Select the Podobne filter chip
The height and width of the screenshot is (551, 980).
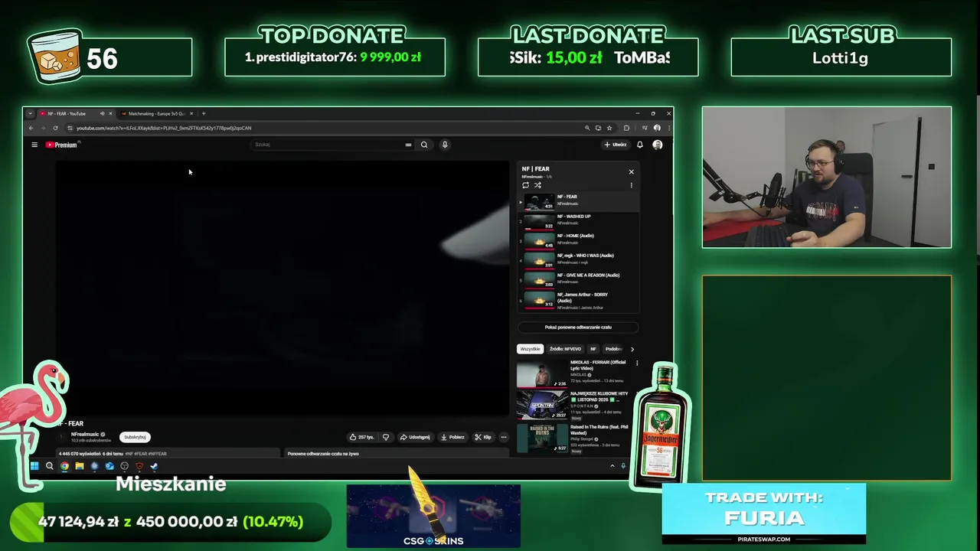click(613, 349)
